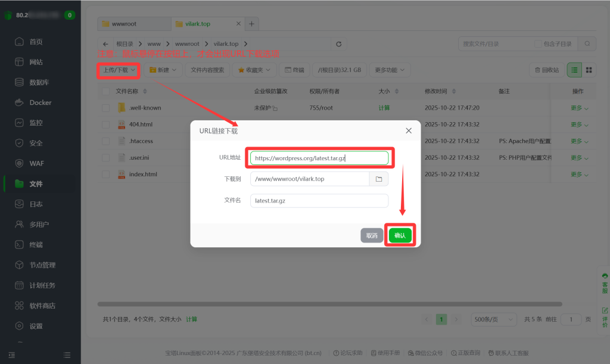Check the select-all checkbox in file list header
The width and height of the screenshot is (610, 364).
coord(105,91)
